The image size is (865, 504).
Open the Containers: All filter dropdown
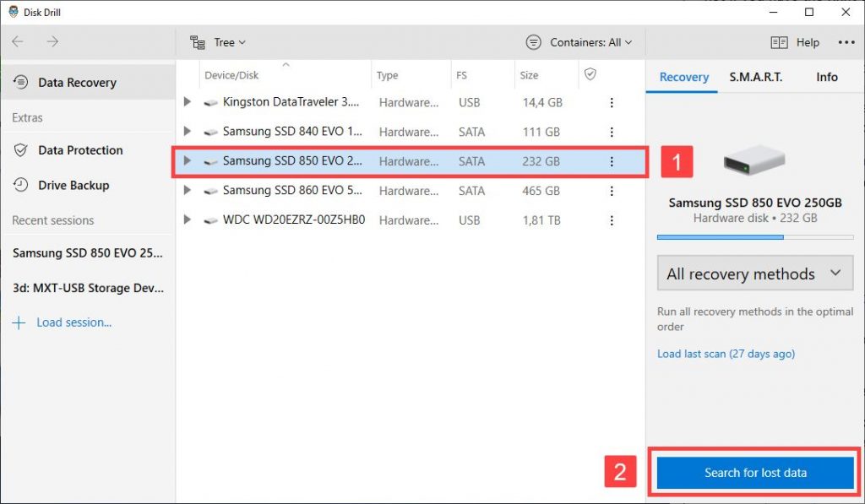(579, 41)
